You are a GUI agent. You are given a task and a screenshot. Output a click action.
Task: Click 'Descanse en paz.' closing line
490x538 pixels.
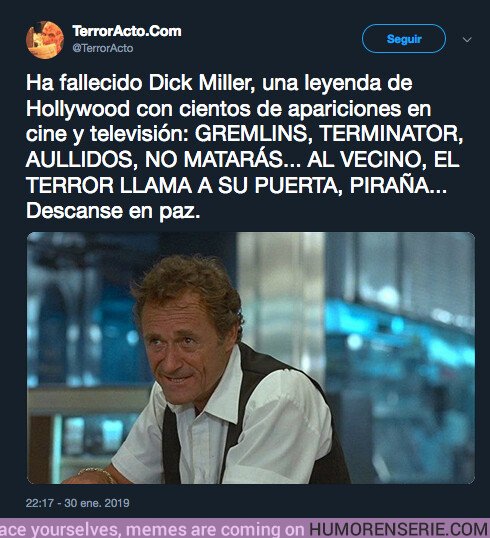113,210
